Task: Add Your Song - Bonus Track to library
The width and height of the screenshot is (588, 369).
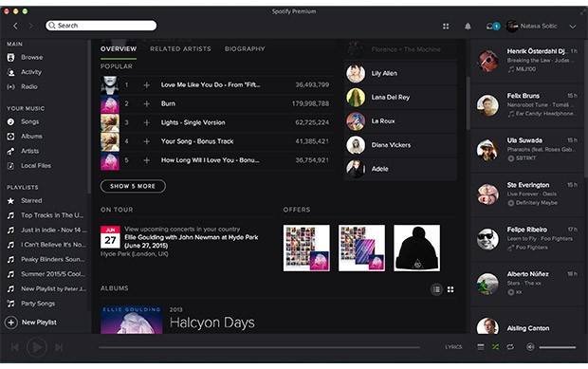Action: (x=147, y=141)
